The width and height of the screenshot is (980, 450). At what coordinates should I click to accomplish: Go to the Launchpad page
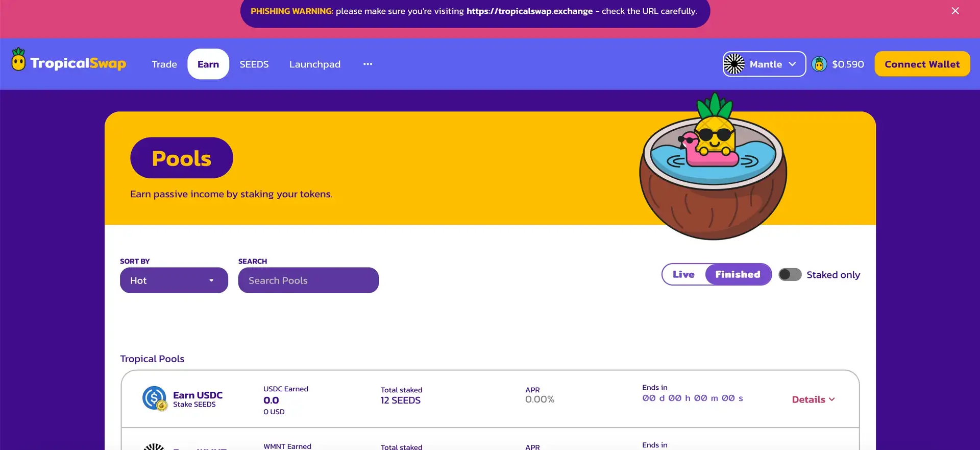[x=314, y=64]
